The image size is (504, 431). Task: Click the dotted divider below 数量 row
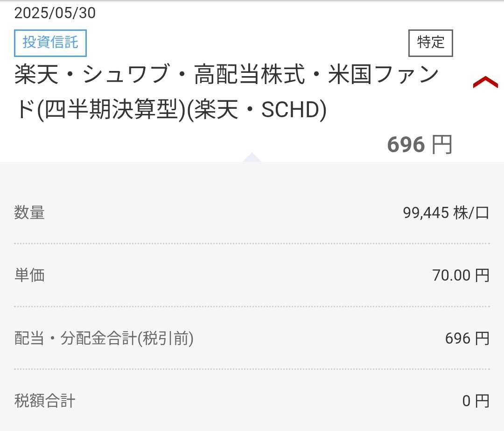pos(252,244)
